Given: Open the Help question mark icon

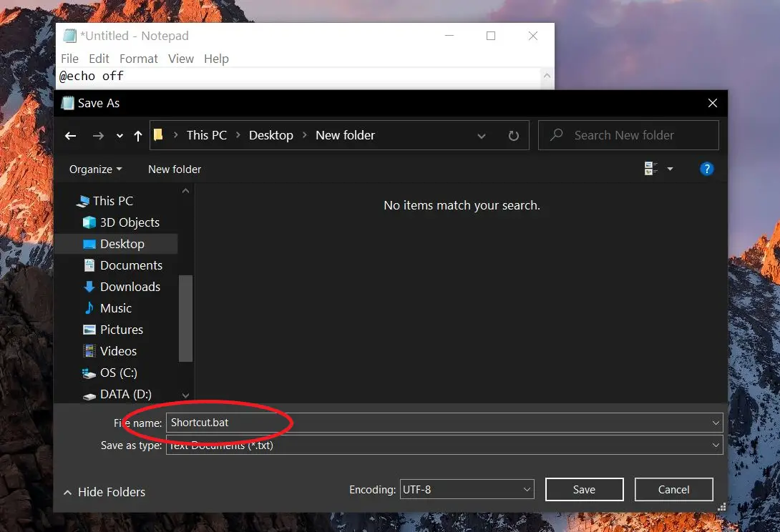Looking at the screenshot, I should 706,169.
